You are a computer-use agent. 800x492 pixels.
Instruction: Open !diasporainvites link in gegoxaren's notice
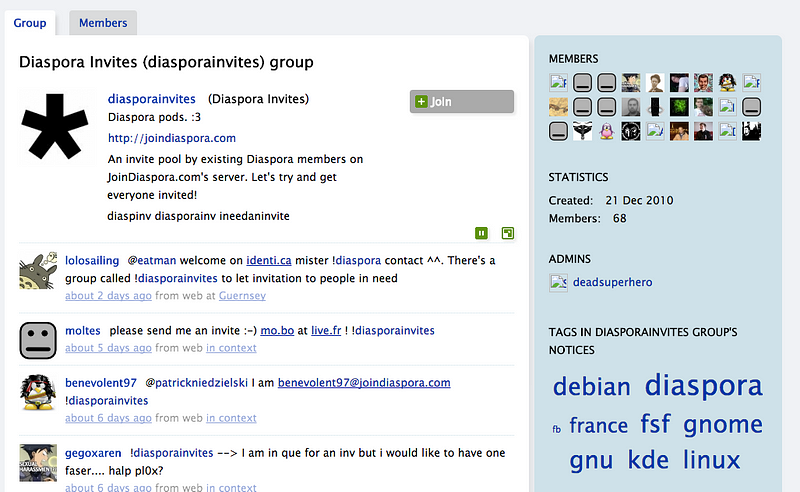[171, 453]
